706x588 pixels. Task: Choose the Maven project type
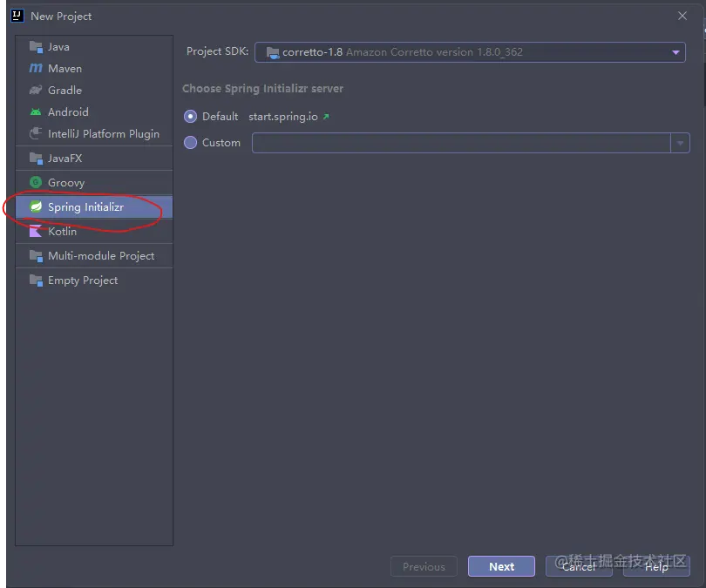94,69
